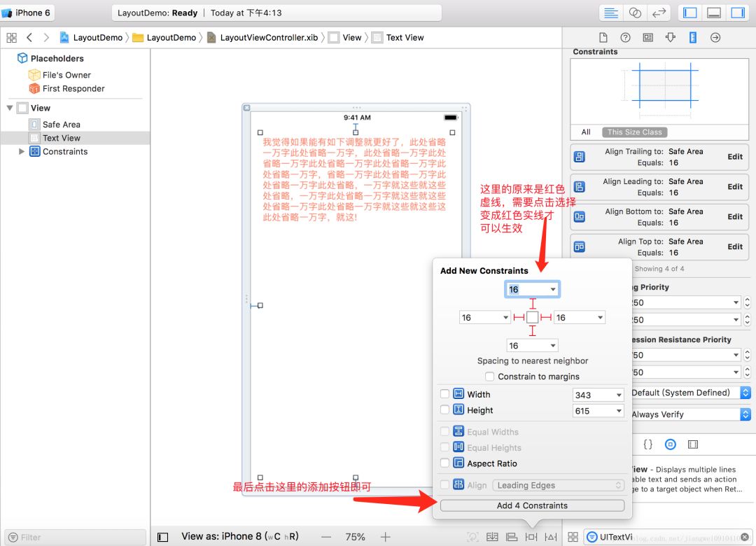
Task: Open top spacing value dropdown
Action: click(x=552, y=289)
